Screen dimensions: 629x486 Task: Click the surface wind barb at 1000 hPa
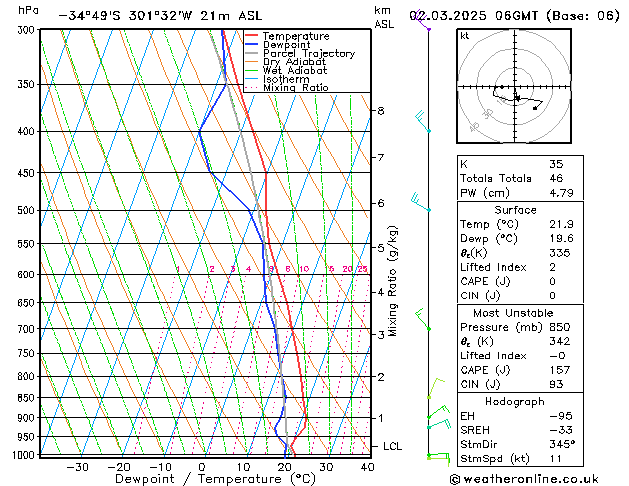438,459
